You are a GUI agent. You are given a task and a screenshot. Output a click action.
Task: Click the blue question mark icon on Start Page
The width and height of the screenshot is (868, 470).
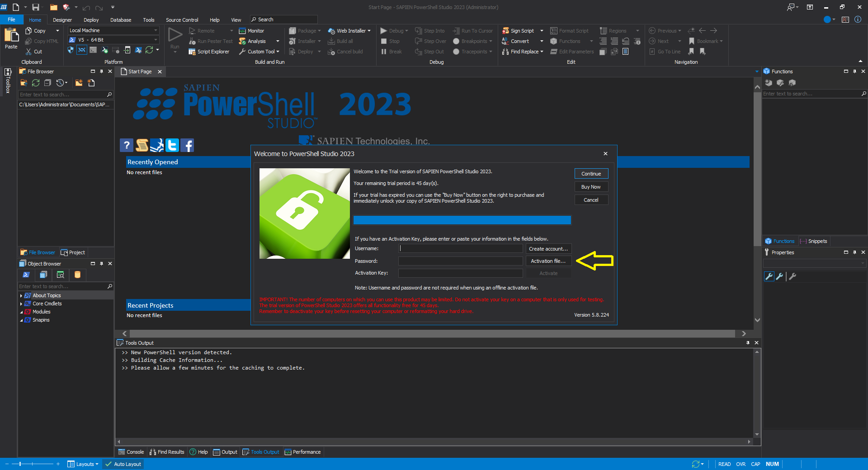127,145
